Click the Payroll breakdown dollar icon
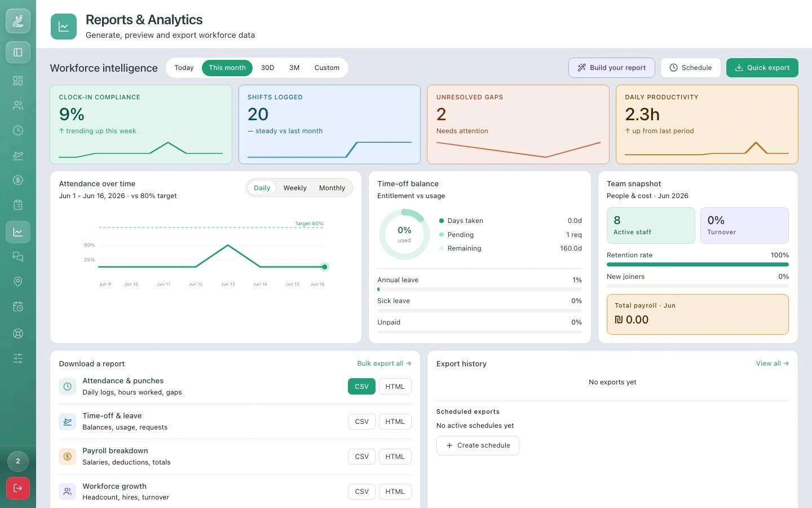 tap(68, 457)
